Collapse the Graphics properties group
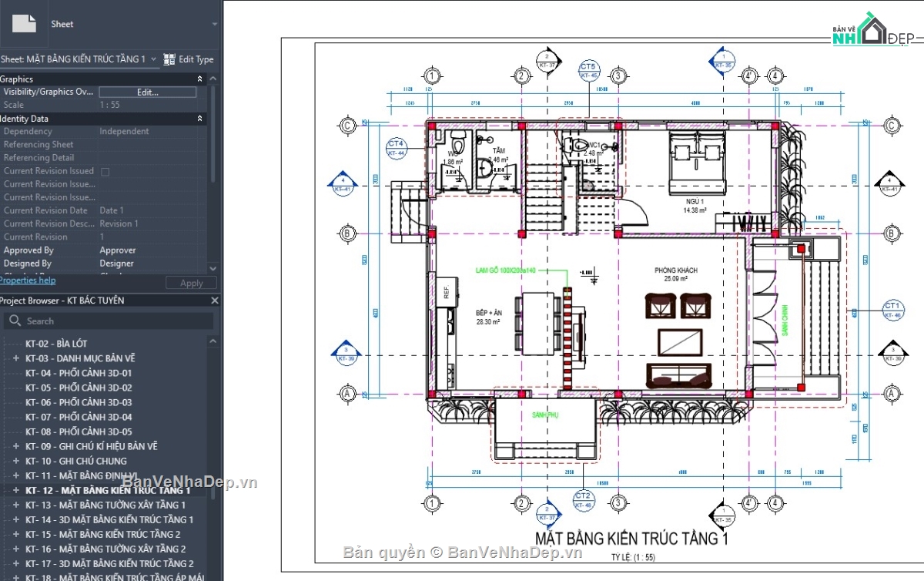The image size is (924, 581). point(200,79)
